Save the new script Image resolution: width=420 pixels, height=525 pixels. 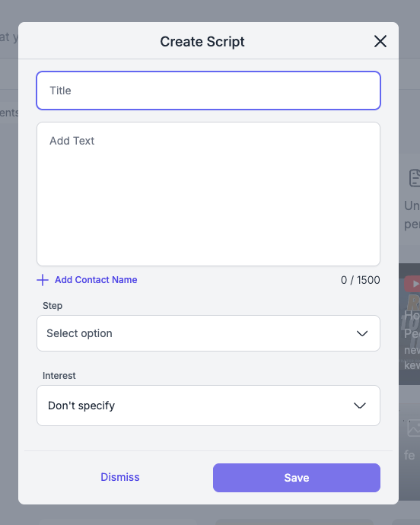pyautogui.click(x=297, y=478)
